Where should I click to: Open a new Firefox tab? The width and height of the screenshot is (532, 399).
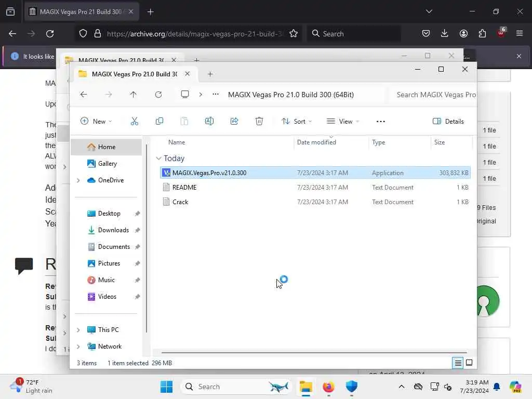pos(150,12)
